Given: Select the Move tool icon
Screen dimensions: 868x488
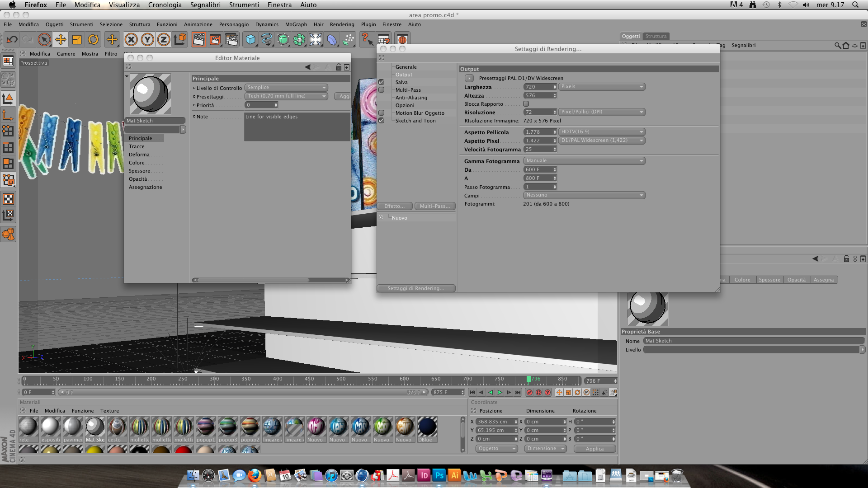Looking at the screenshot, I should click(60, 40).
